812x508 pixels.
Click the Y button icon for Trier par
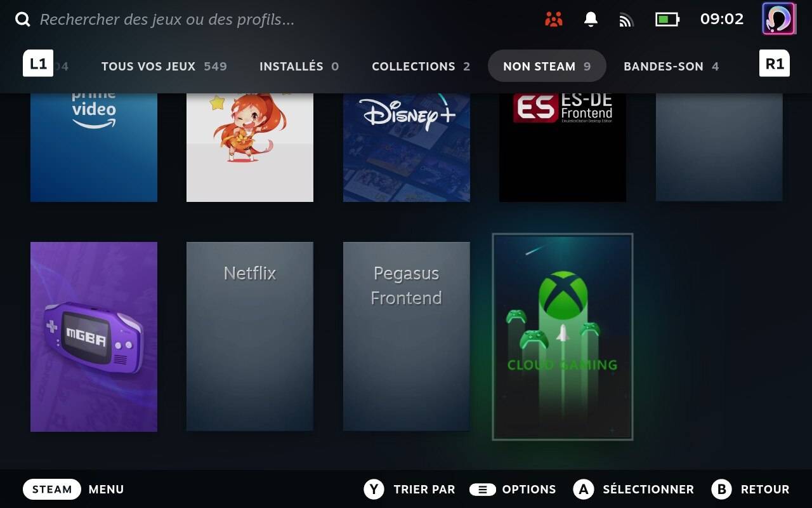[x=374, y=490]
